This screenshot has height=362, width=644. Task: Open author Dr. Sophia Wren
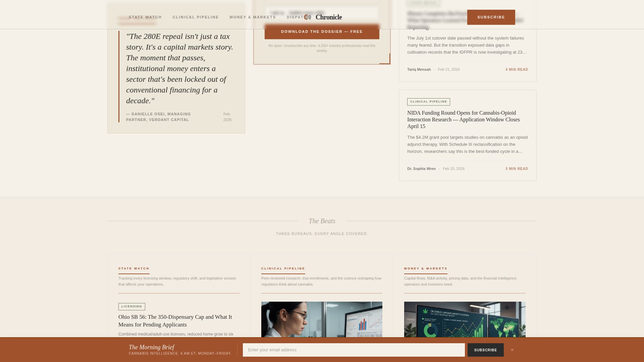[x=421, y=169]
